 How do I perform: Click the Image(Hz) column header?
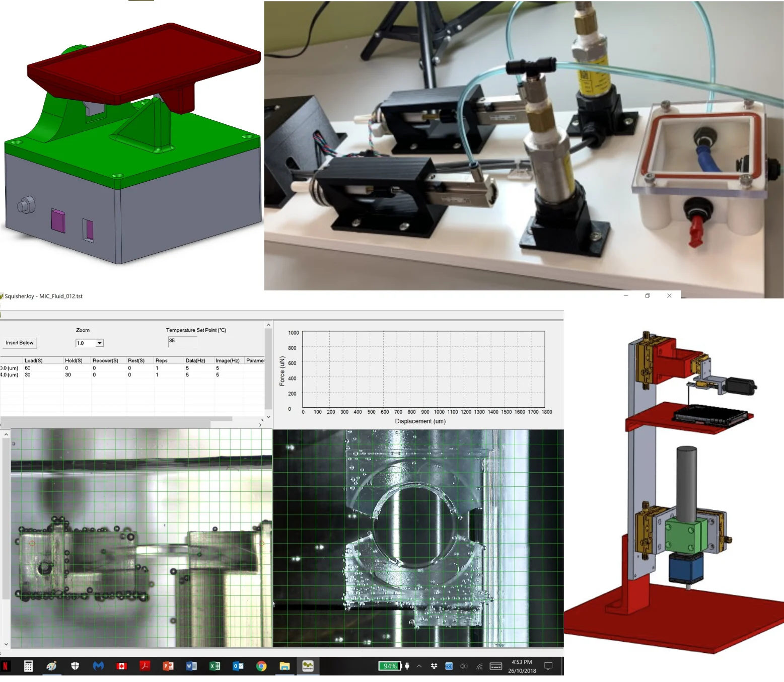point(229,360)
